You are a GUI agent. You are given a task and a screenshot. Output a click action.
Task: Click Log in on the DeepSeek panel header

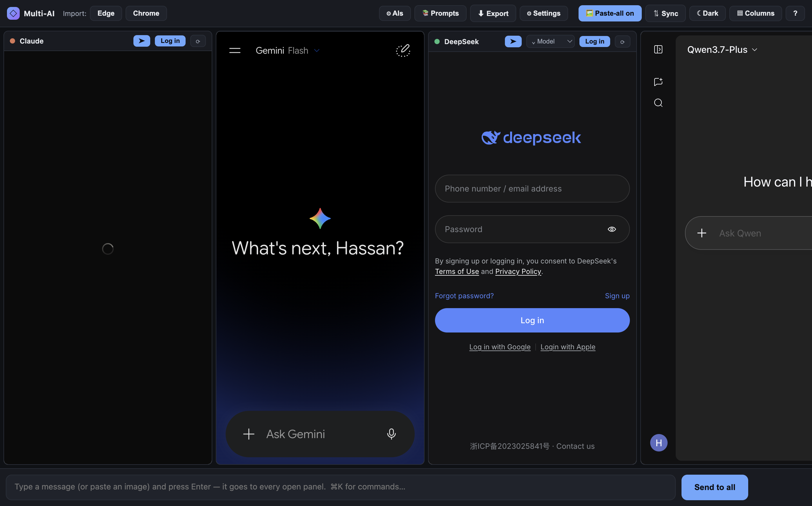pos(594,41)
